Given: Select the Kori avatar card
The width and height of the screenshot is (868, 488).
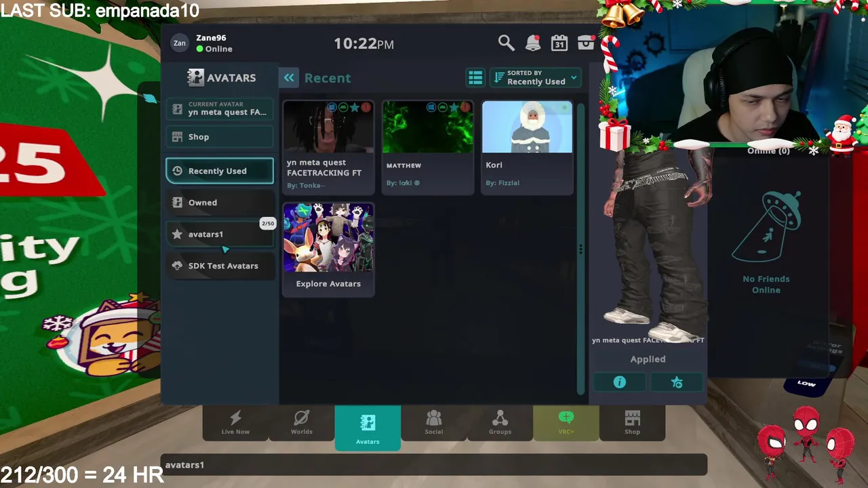Looking at the screenshot, I should point(527,147).
